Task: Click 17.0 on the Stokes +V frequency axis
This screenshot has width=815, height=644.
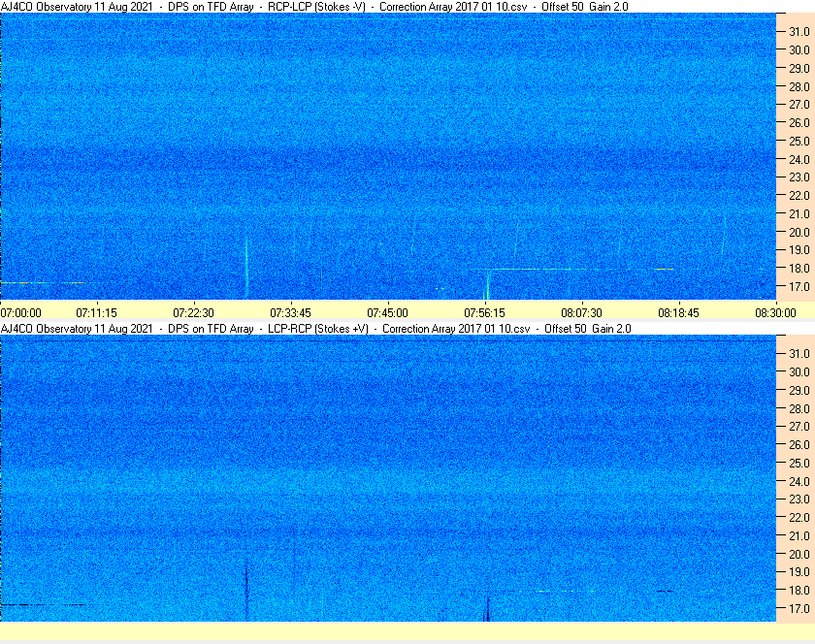Action: pyautogui.click(x=799, y=608)
